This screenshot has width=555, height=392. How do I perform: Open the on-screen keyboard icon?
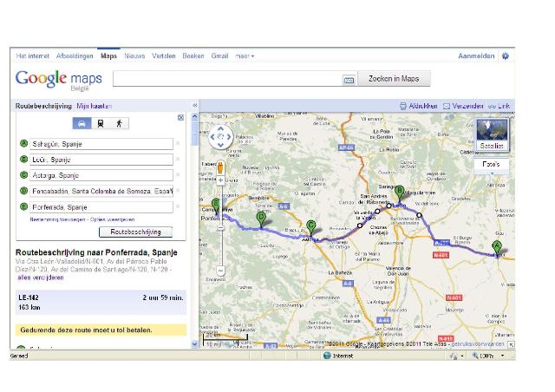click(349, 80)
